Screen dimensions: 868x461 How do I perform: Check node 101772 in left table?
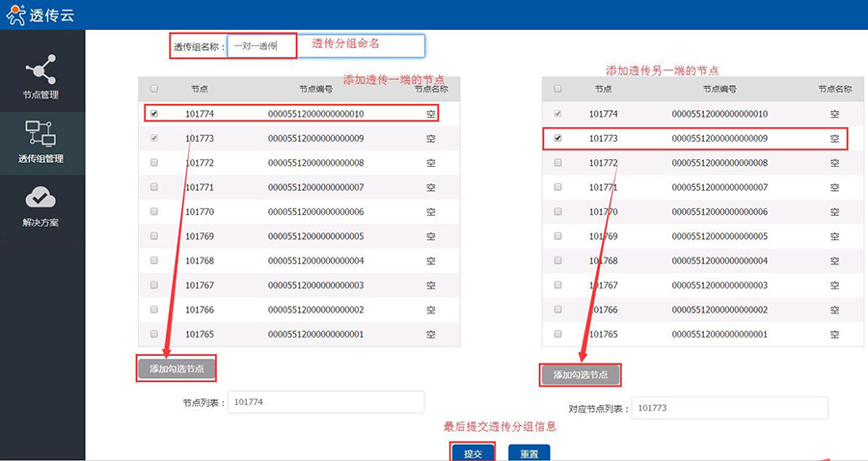(x=154, y=163)
